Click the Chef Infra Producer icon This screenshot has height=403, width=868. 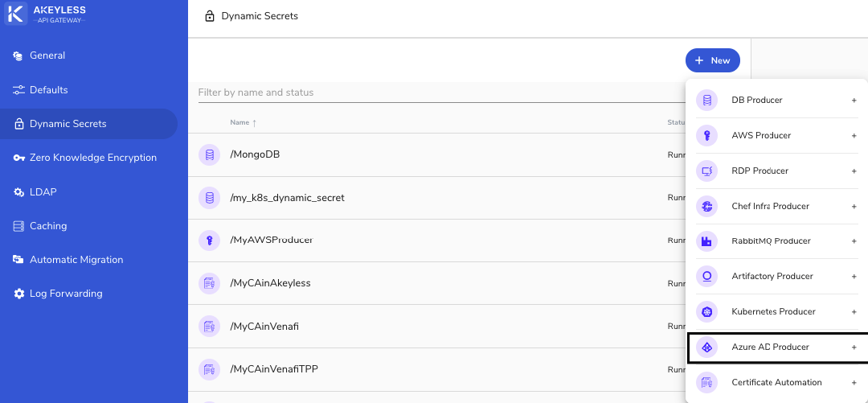point(706,206)
